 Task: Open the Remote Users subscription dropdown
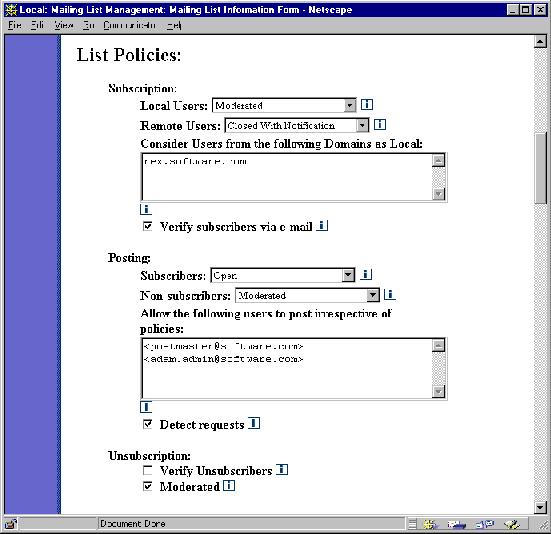pos(297,125)
